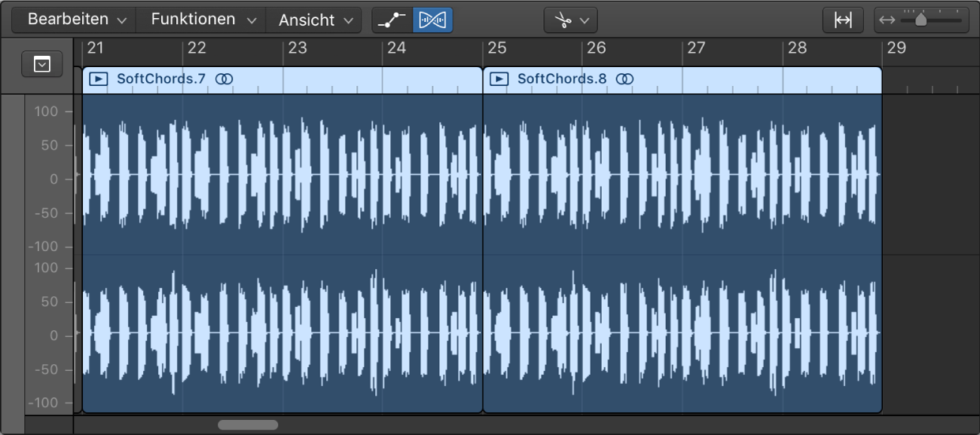The image size is (980, 435).
Task: Toggle the horizontal zoom-to-fit control
Action: 843,20
